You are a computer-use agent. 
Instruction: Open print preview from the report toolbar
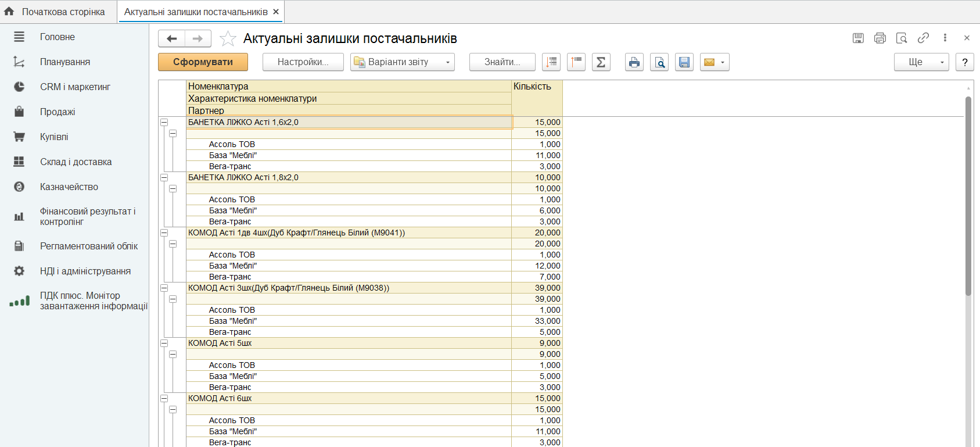click(x=659, y=62)
